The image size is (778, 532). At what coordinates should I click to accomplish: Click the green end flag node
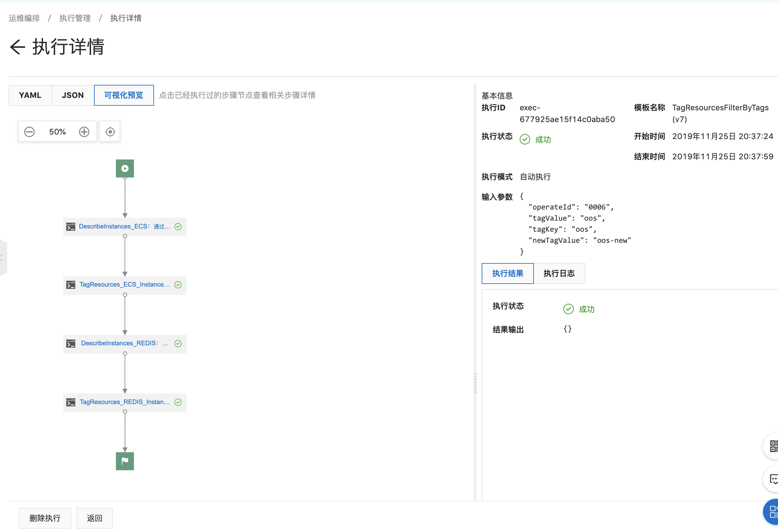125,461
